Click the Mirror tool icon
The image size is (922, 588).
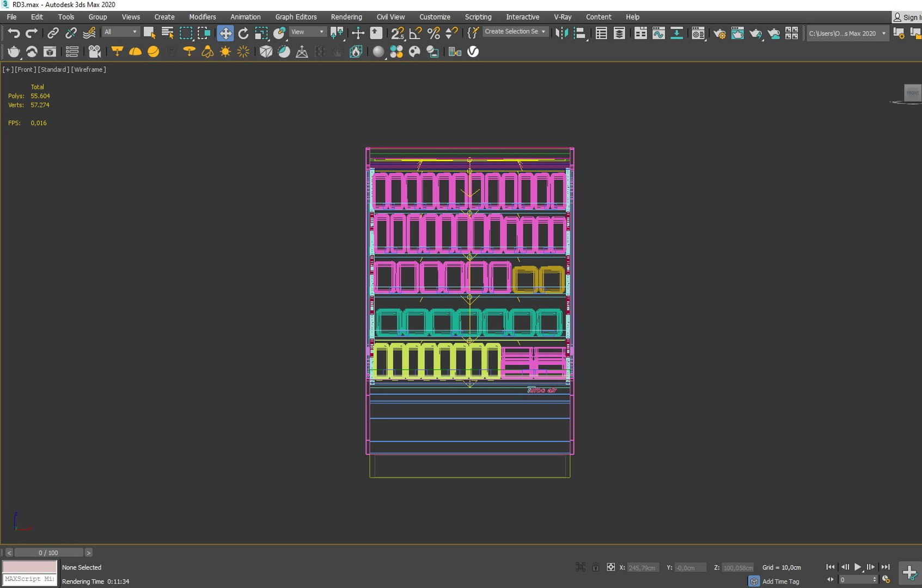[561, 33]
